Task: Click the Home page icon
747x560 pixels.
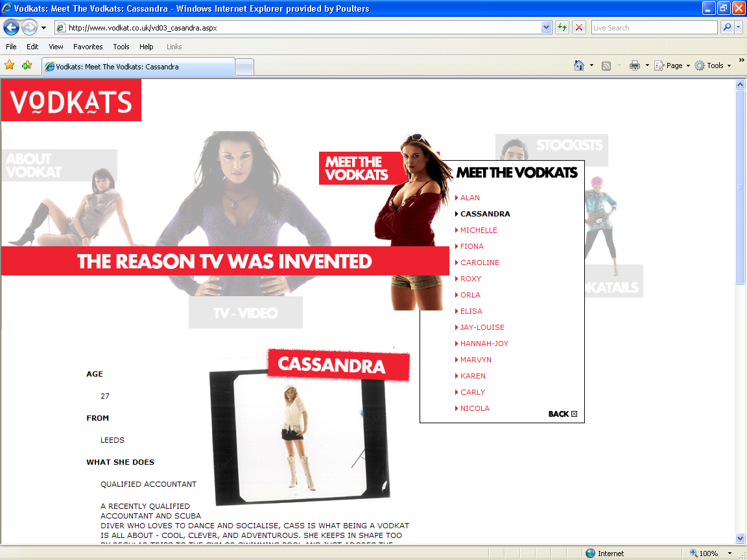Action: tap(579, 65)
